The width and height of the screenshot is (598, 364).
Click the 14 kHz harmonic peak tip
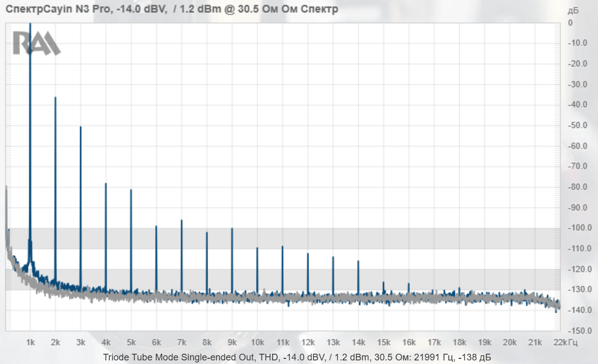pyautogui.click(x=358, y=261)
